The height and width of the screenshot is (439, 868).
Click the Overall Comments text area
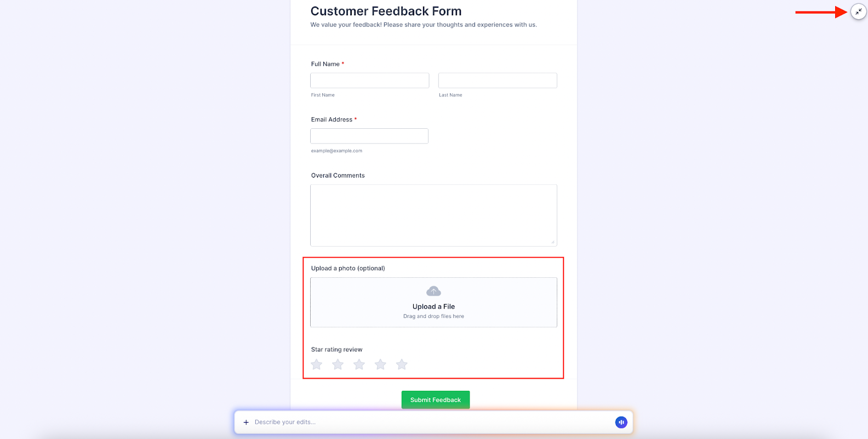coord(433,215)
